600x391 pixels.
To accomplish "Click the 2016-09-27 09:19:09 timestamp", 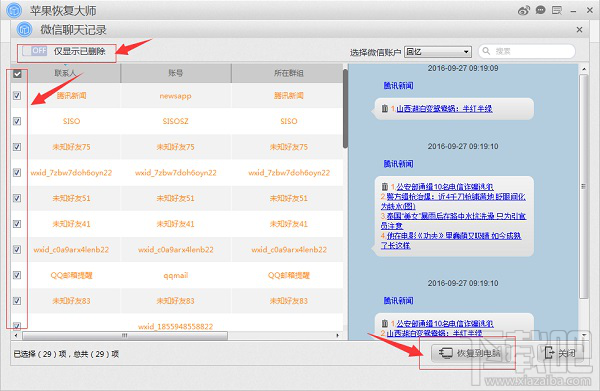I will coord(463,68).
